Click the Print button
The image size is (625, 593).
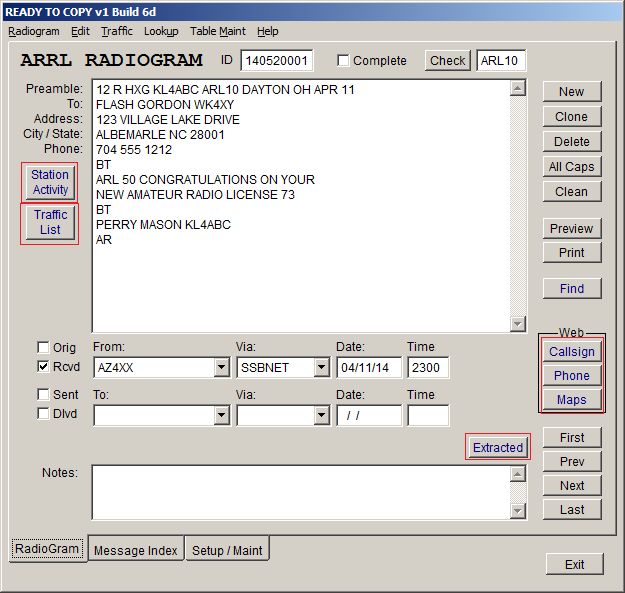pyautogui.click(x=572, y=253)
